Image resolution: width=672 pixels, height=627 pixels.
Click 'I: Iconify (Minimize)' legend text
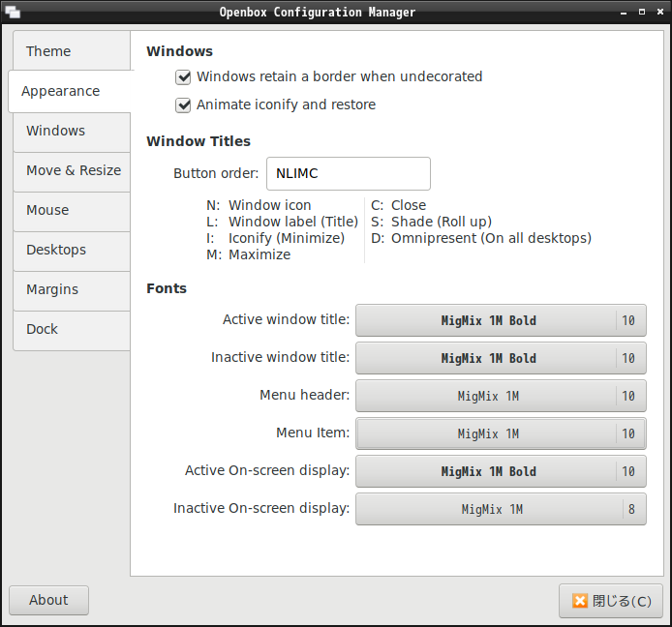click(276, 238)
